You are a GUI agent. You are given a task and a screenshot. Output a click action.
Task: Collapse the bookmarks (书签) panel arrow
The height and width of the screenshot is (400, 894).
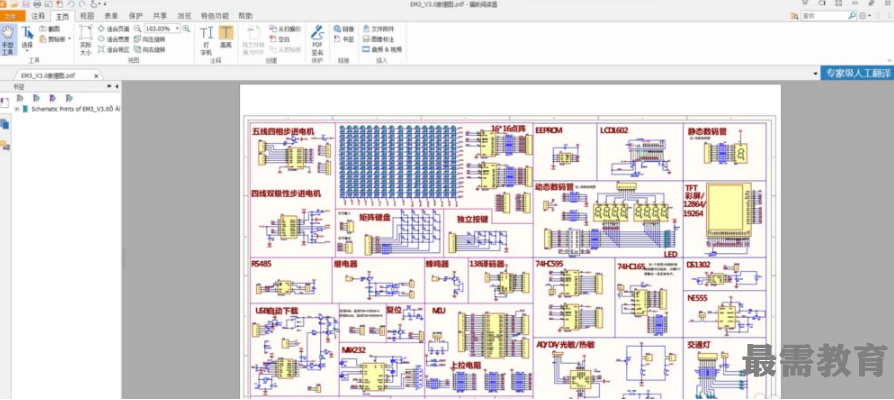(x=117, y=87)
